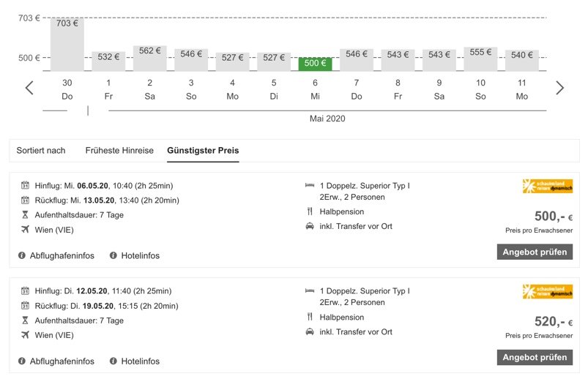Click info icon beside first Abflughafeninfos
This screenshot has width=588, height=379.
point(23,255)
